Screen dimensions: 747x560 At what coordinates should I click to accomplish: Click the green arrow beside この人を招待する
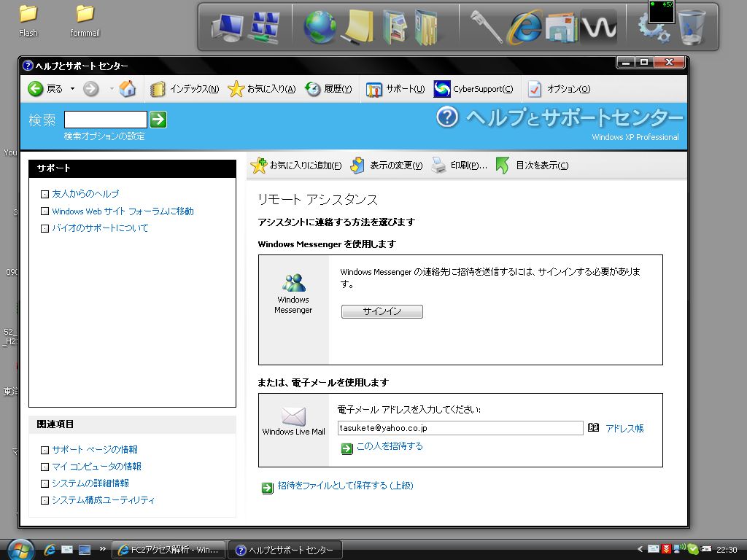[x=347, y=448]
